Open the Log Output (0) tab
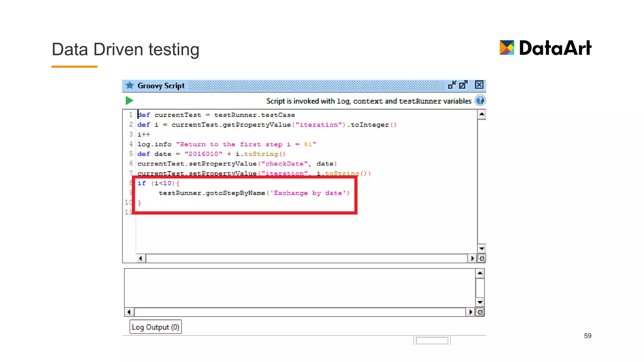This screenshot has height=362, width=644. [x=155, y=327]
